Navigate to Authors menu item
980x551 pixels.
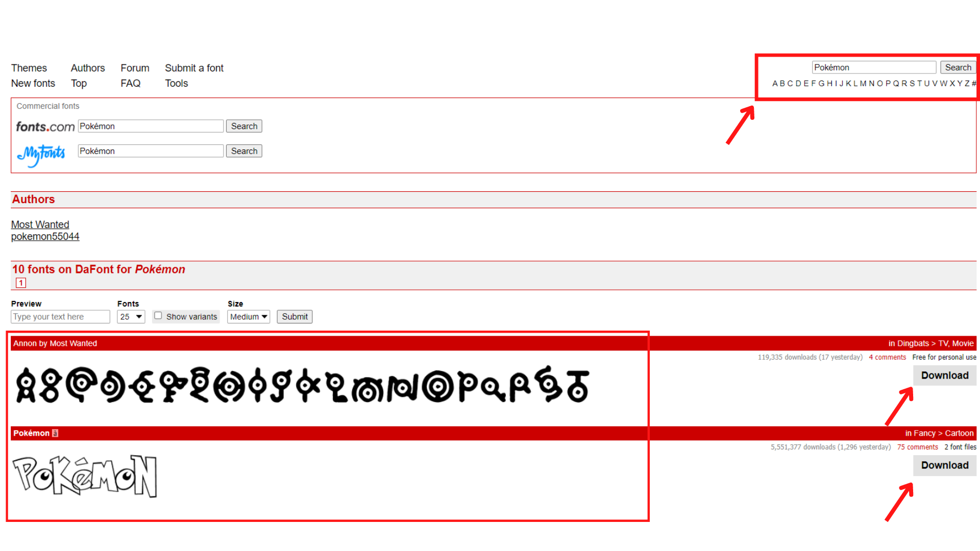(87, 67)
